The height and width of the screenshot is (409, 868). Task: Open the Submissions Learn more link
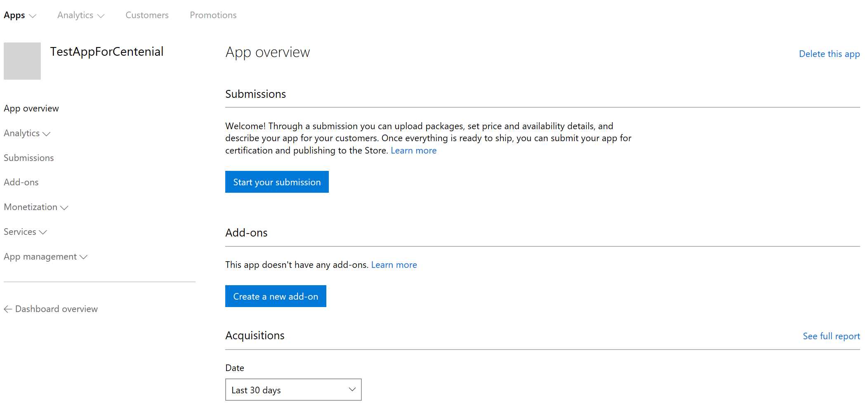[x=413, y=150]
